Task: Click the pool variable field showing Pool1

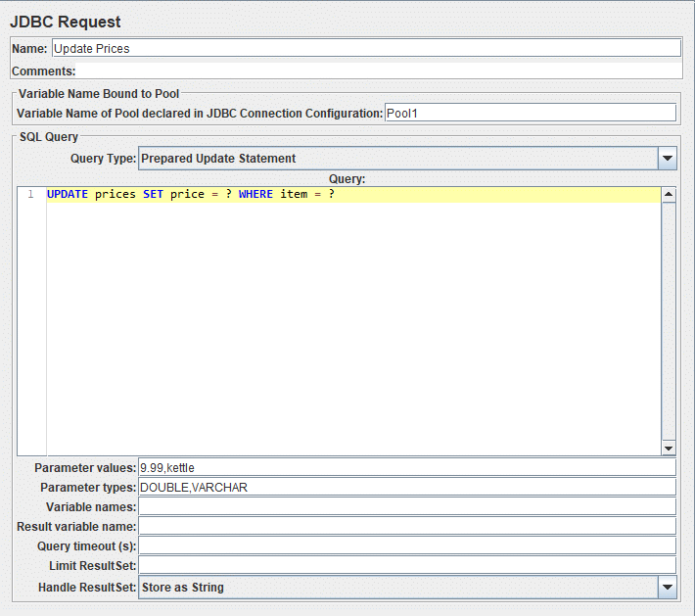Action: pos(530,114)
